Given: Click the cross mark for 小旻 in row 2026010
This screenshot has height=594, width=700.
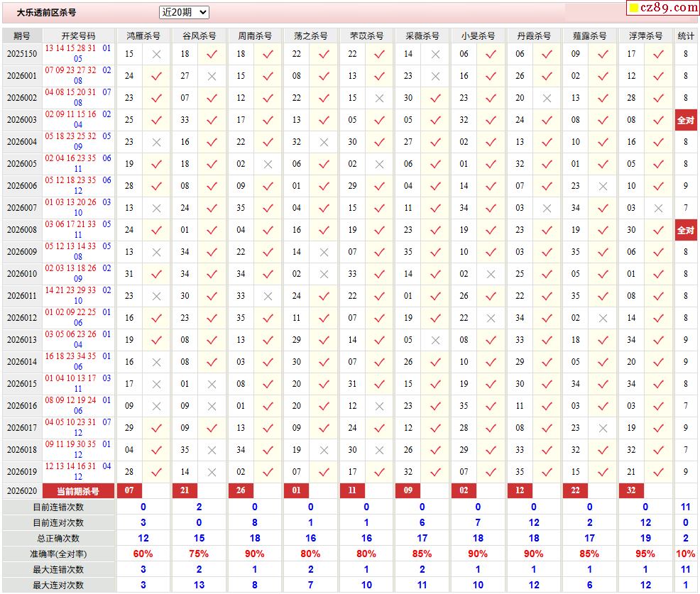Looking at the screenshot, I should pos(491,274).
